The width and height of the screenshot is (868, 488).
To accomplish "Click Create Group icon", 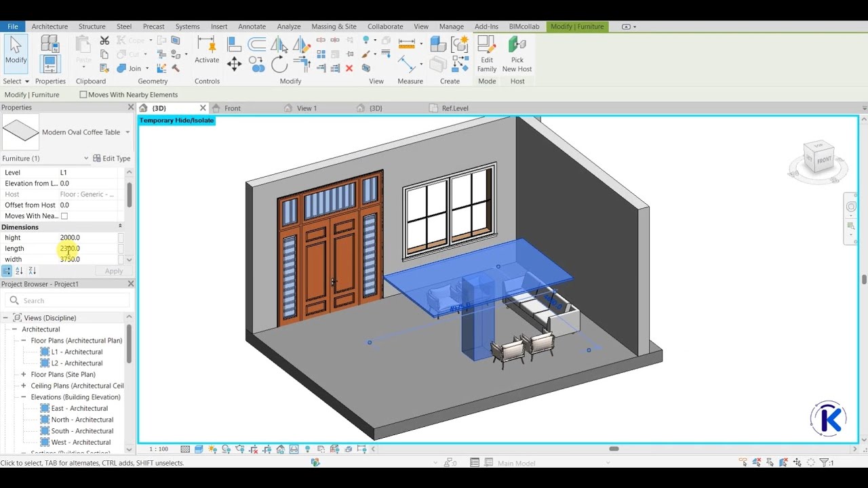I will [459, 44].
